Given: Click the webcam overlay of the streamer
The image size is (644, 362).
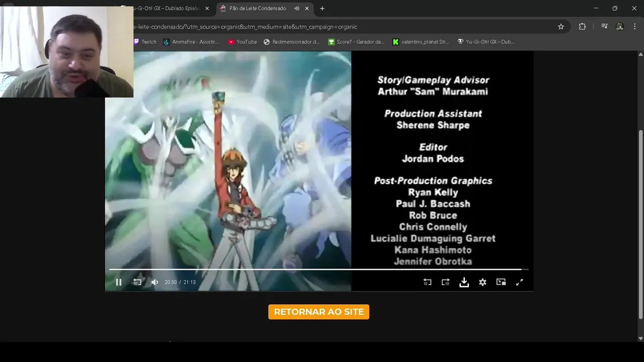Looking at the screenshot, I should point(66,52).
